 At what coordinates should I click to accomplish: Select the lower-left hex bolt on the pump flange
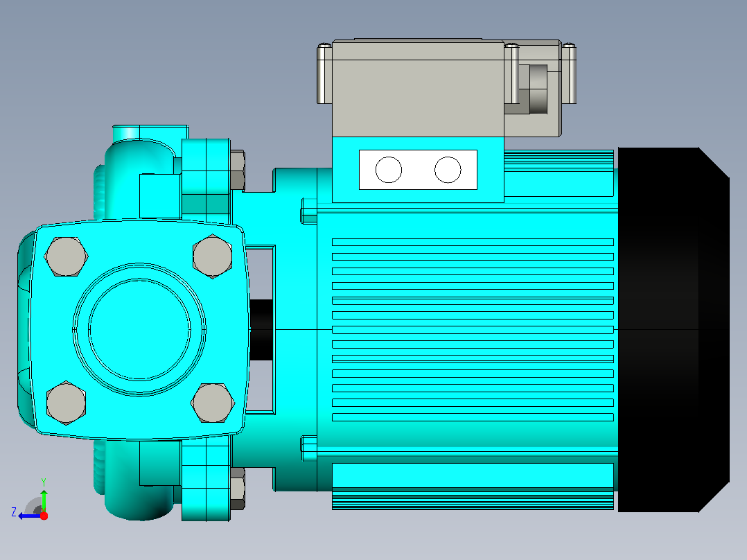pos(67,403)
